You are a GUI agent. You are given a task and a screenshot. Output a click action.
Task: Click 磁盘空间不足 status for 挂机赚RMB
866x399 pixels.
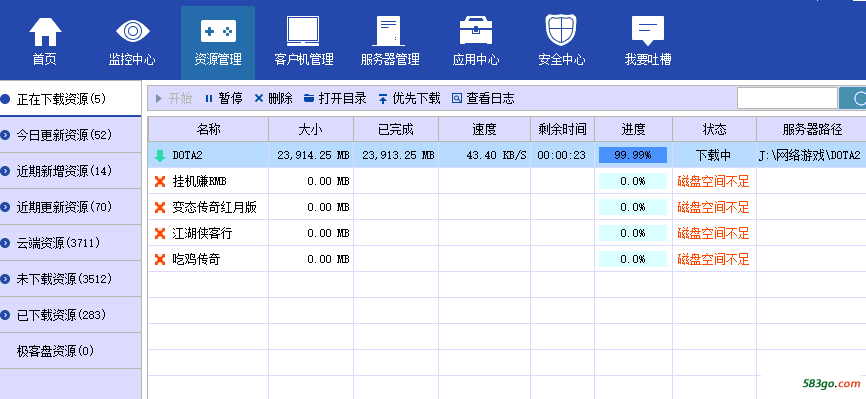click(713, 181)
